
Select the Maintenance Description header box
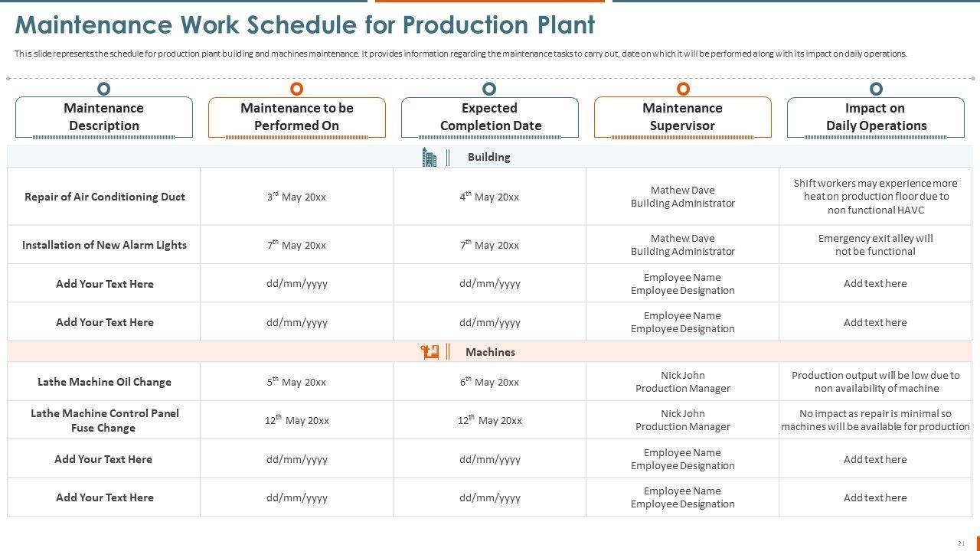point(104,117)
